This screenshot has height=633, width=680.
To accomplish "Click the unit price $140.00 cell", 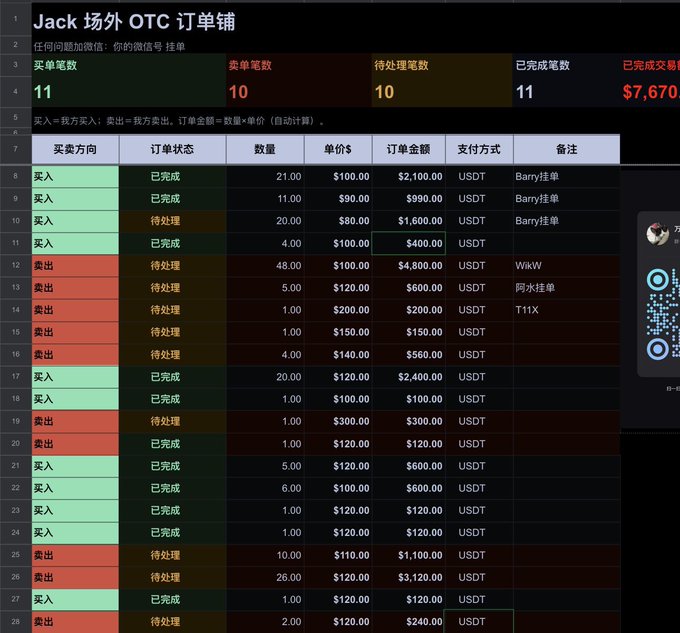I will [338, 355].
